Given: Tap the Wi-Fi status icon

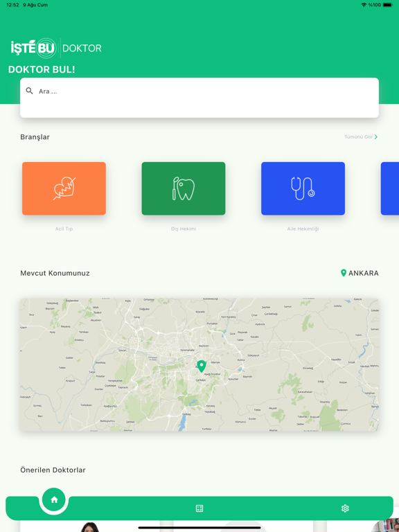Looking at the screenshot, I should click(364, 5).
